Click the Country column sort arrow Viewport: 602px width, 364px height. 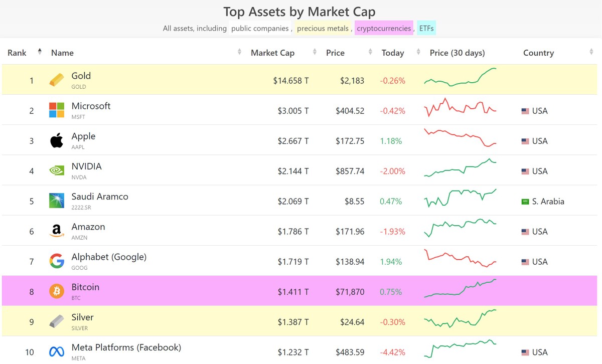coord(592,52)
